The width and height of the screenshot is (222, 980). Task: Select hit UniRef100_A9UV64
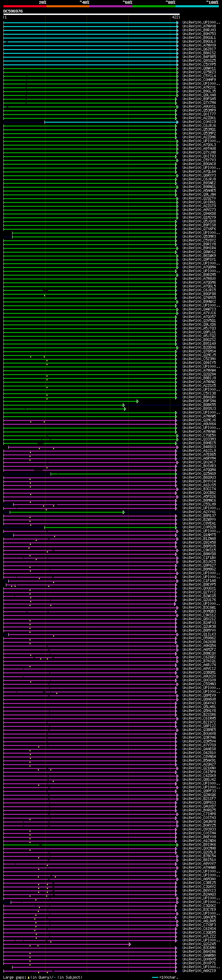[x=199, y=424]
